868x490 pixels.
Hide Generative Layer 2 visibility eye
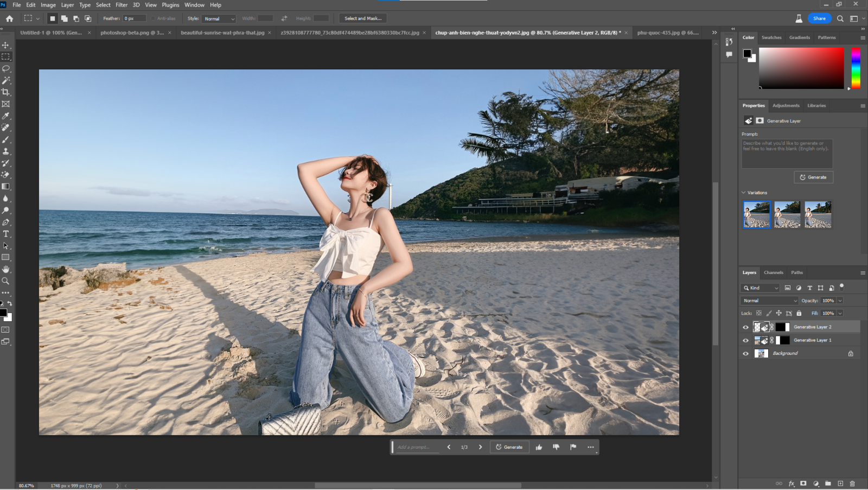(745, 327)
